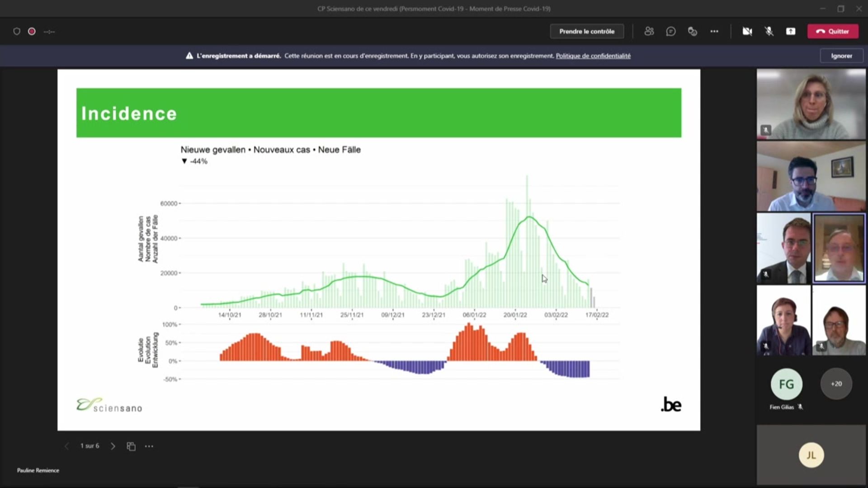Dismiss the recording banner with Ignorer
Screen dimensions: 868x488
pyautogui.click(x=841, y=56)
